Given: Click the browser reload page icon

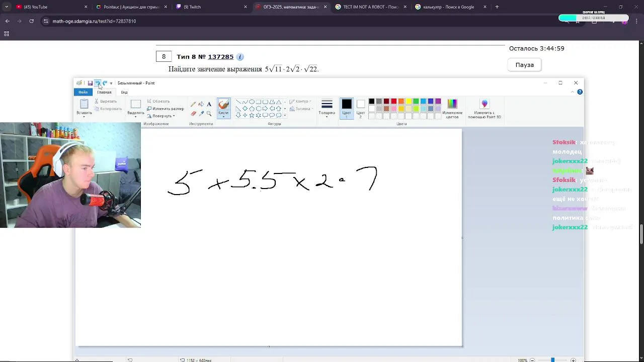Looking at the screenshot, I should click(31, 21).
